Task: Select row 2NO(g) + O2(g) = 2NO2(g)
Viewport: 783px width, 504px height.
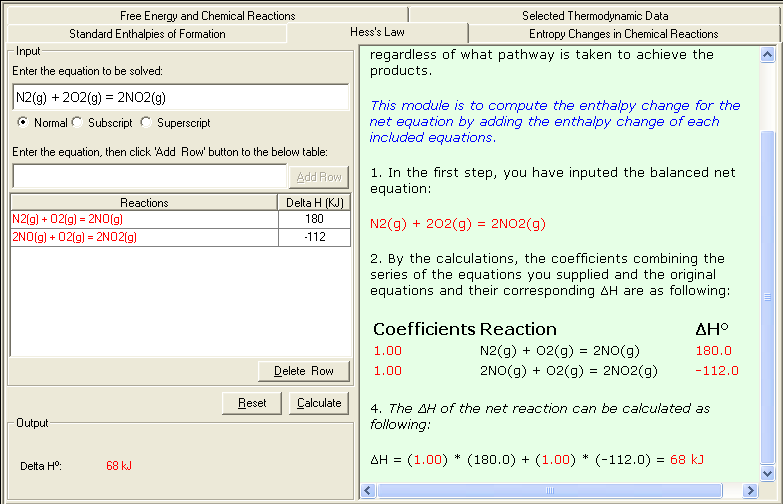Action: [144, 237]
